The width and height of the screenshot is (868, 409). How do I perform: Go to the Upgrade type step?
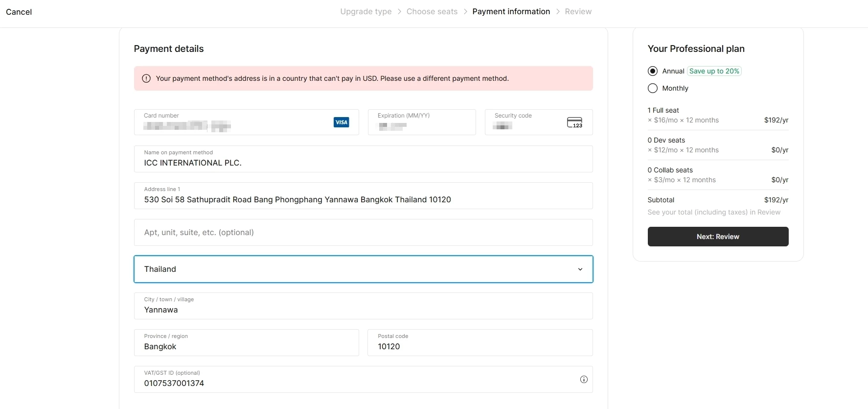coord(366,12)
